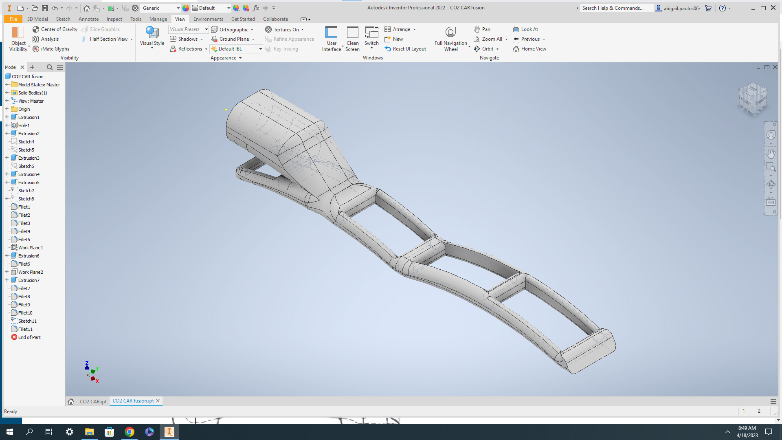Open the Environments ribbon tab
This screenshot has width=782, height=440.
click(x=208, y=19)
